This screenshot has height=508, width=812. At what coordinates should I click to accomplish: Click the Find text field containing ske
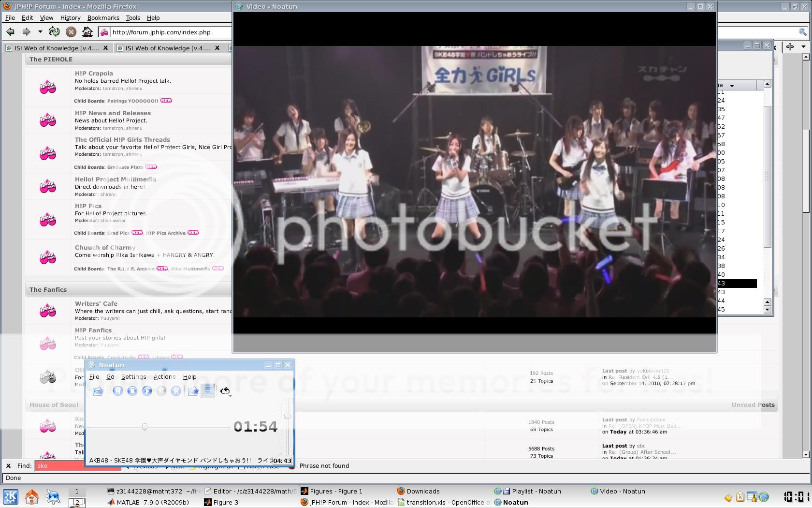pyautogui.click(x=60, y=466)
